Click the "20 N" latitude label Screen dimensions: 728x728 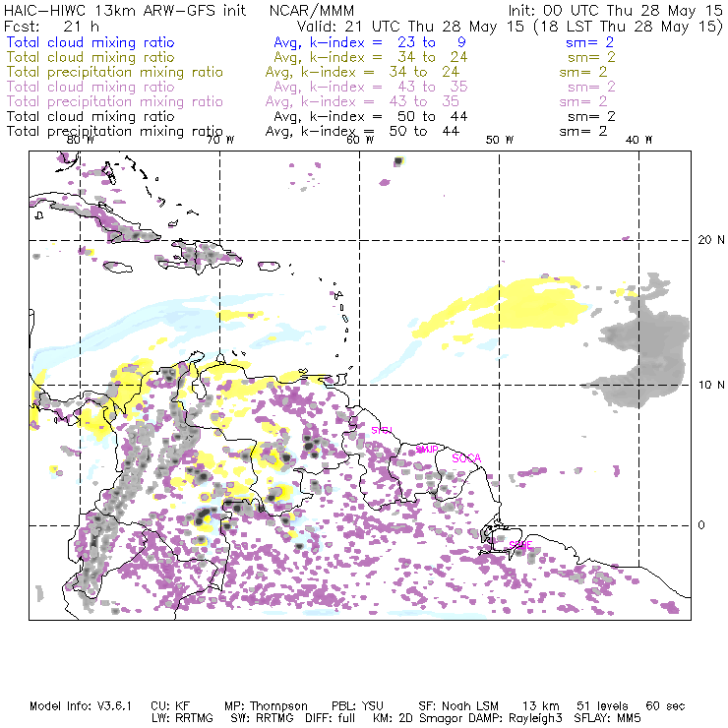pyautogui.click(x=711, y=240)
